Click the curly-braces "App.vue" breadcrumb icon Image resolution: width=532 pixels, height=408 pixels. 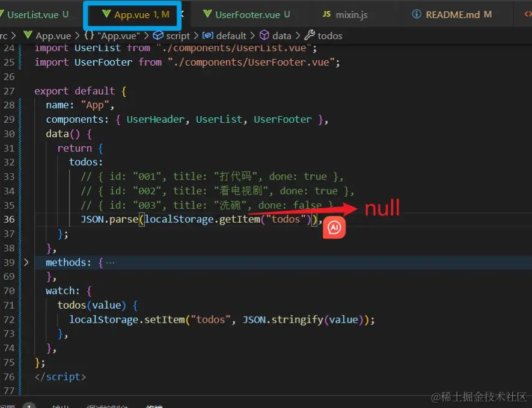coord(89,35)
